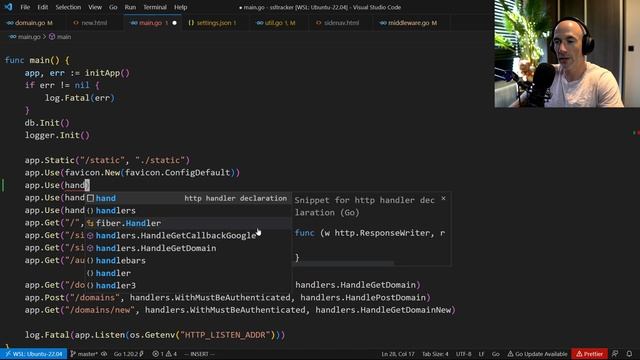Image resolution: width=640 pixels, height=360 pixels.
Task: Open the WSL: Ubuntu-22.04 remote indicator
Action: point(34,354)
